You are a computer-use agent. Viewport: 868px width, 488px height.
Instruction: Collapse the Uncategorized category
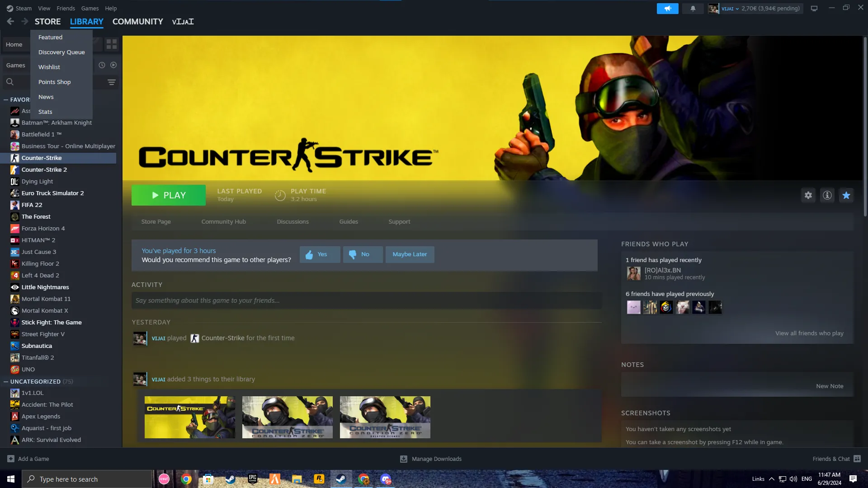coord(6,381)
